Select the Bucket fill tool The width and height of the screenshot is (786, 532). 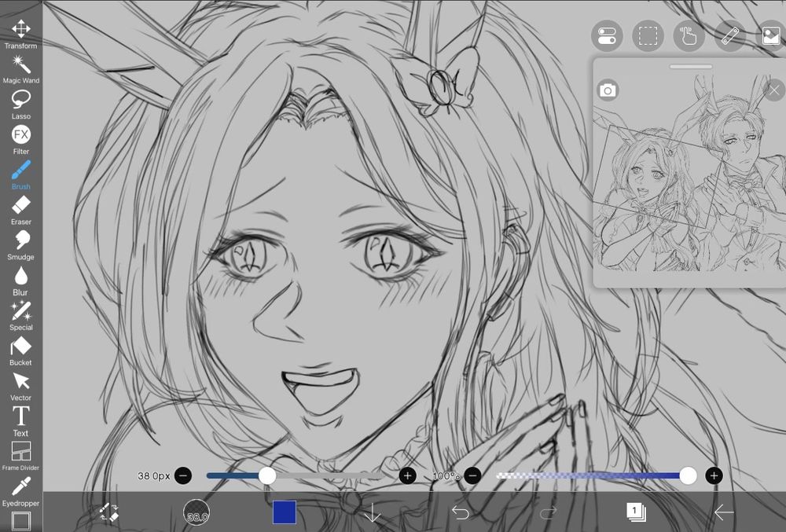click(20, 351)
